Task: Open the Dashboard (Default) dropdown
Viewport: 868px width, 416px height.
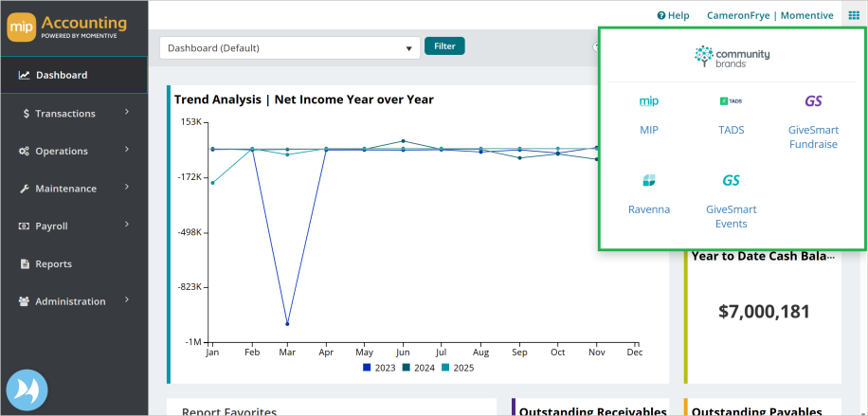Action: [290, 48]
